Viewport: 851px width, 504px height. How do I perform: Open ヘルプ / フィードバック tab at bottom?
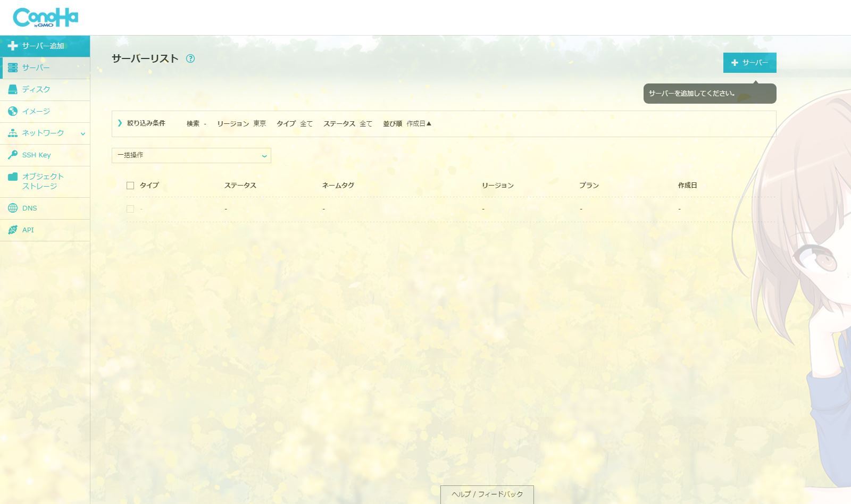click(487, 494)
